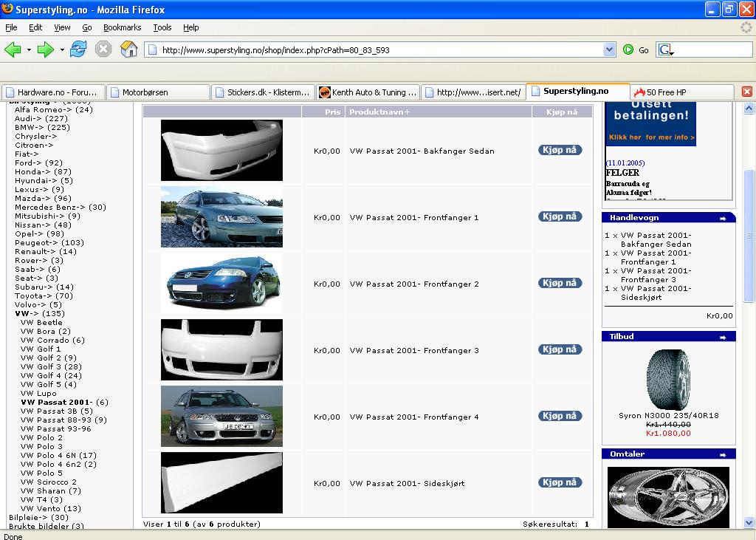Reload the page with the Refresh icon
The height and width of the screenshot is (540, 756).
pyautogui.click(x=78, y=49)
